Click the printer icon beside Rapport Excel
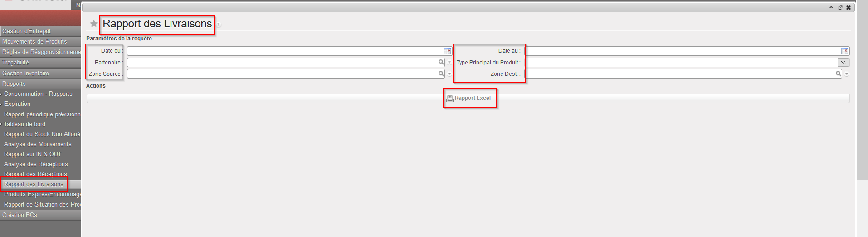 [x=450, y=98]
